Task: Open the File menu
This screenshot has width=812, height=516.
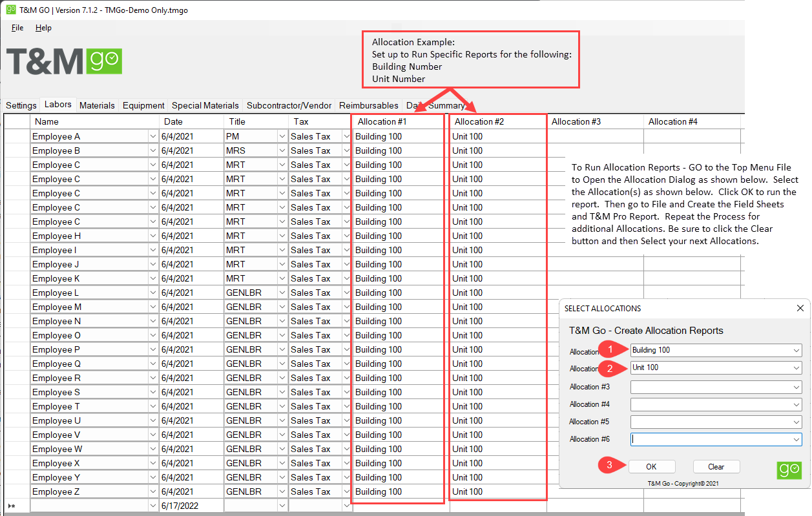Action: 17,28
